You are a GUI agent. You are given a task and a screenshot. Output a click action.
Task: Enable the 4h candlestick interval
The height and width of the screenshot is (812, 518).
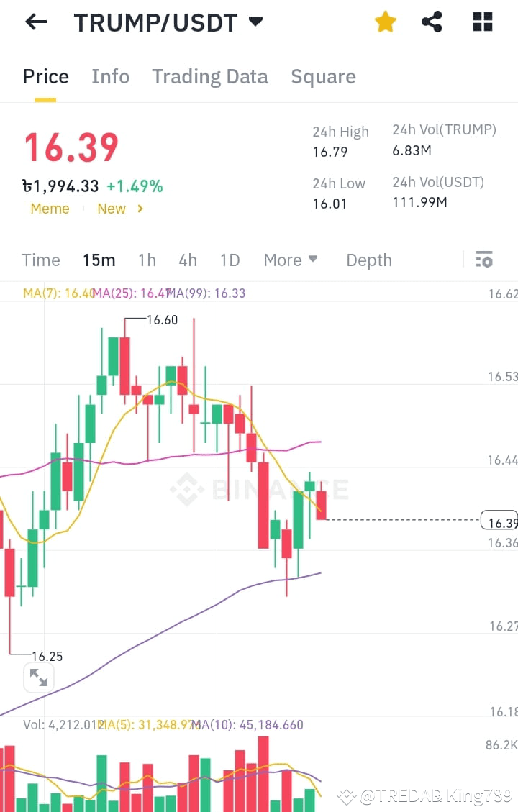pyautogui.click(x=188, y=260)
